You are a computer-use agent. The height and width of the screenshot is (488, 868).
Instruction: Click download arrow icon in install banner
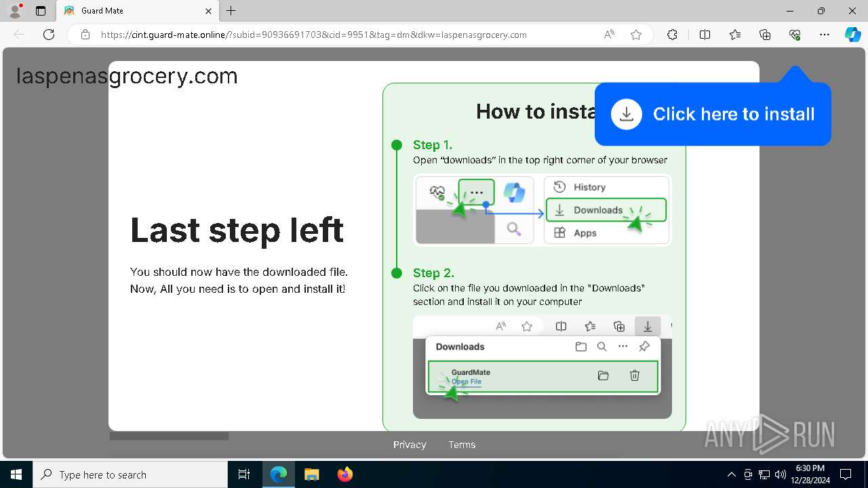click(627, 114)
